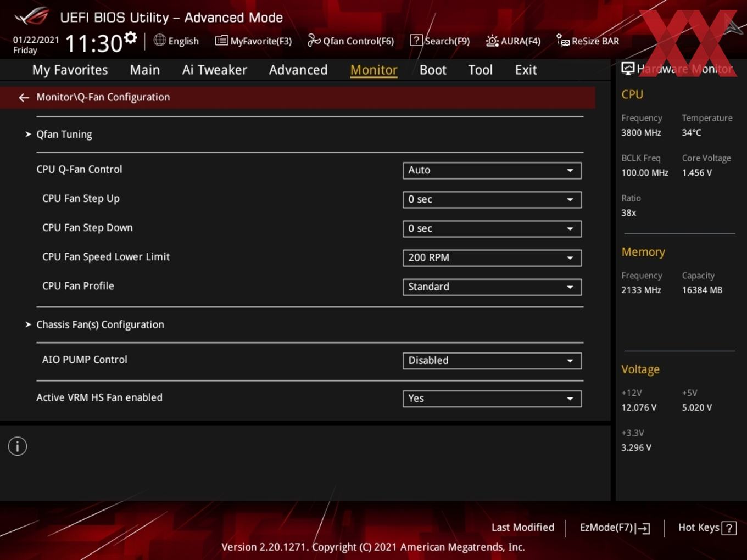Click the back arrow in breadcrumb
Image resolution: width=747 pixels, height=560 pixels.
point(24,97)
